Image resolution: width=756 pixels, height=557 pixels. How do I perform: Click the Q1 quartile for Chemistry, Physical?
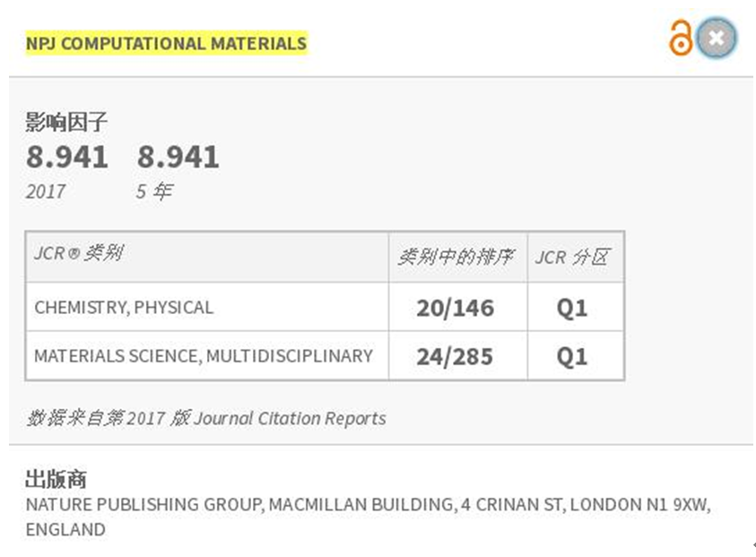click(x=572, y=308)
